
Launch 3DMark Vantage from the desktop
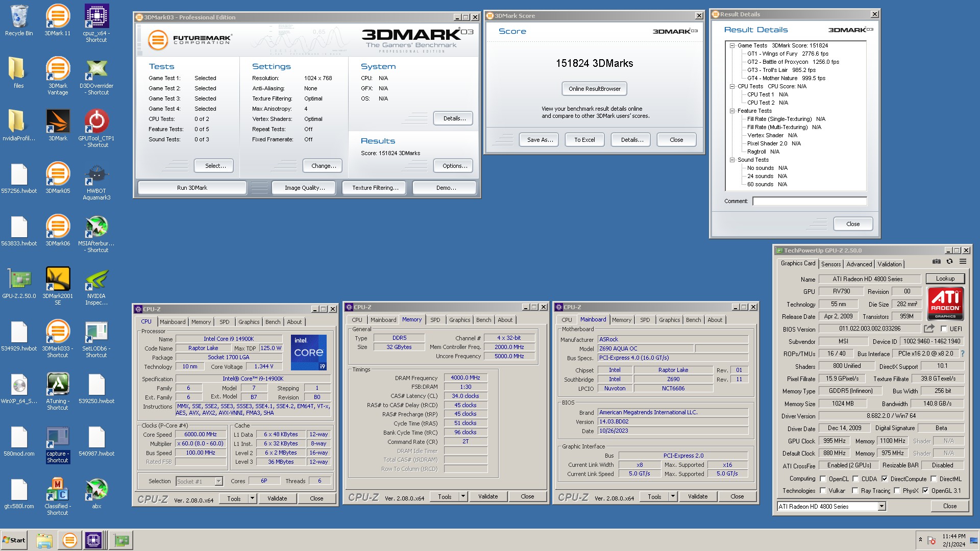pyautogui.click(x=58, y=76)
